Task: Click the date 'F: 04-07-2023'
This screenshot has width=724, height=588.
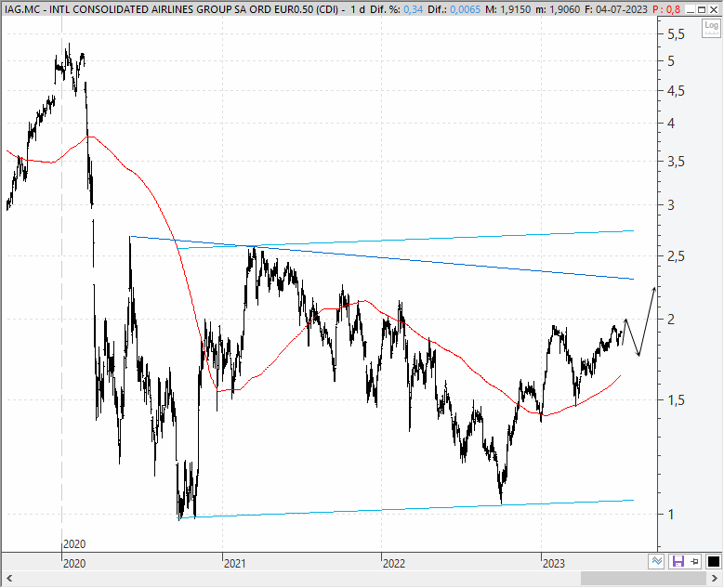Action: coord(616,9)
